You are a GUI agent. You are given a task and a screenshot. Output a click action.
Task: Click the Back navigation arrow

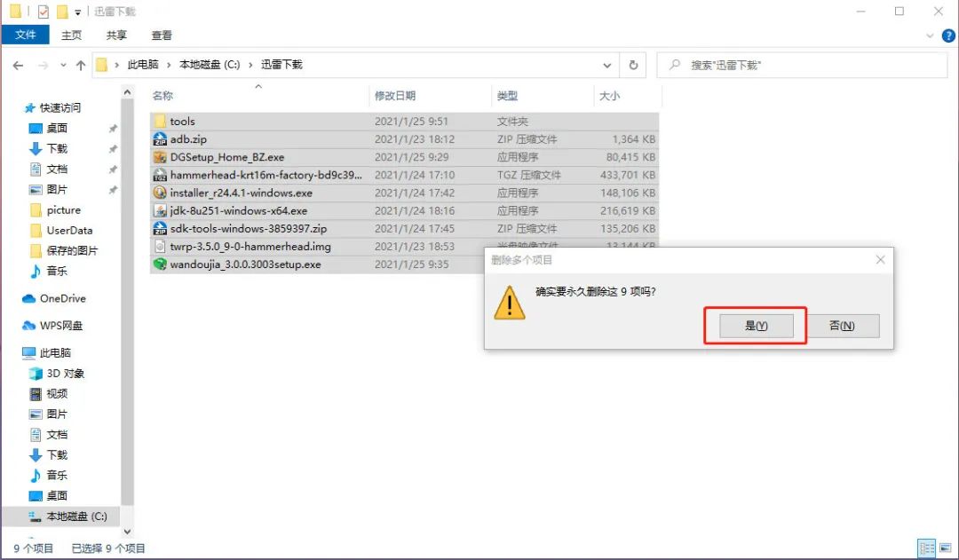19,65
